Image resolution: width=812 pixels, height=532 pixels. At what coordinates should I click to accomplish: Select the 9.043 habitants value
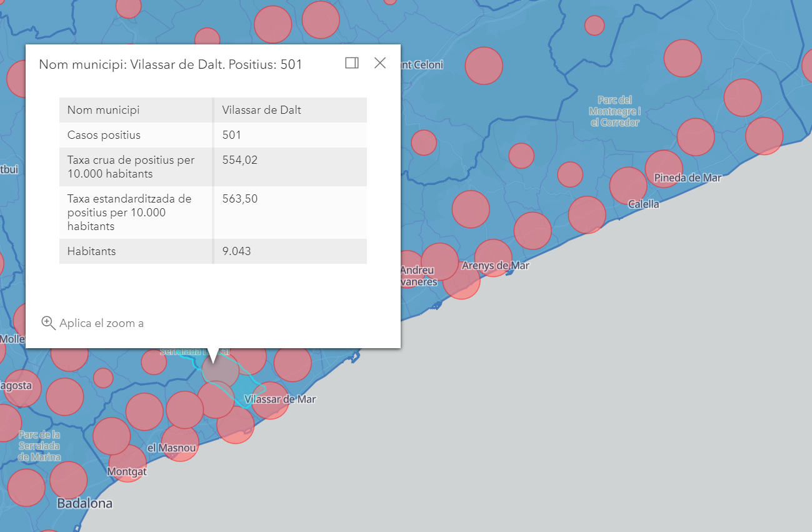(x=237, y=251)
